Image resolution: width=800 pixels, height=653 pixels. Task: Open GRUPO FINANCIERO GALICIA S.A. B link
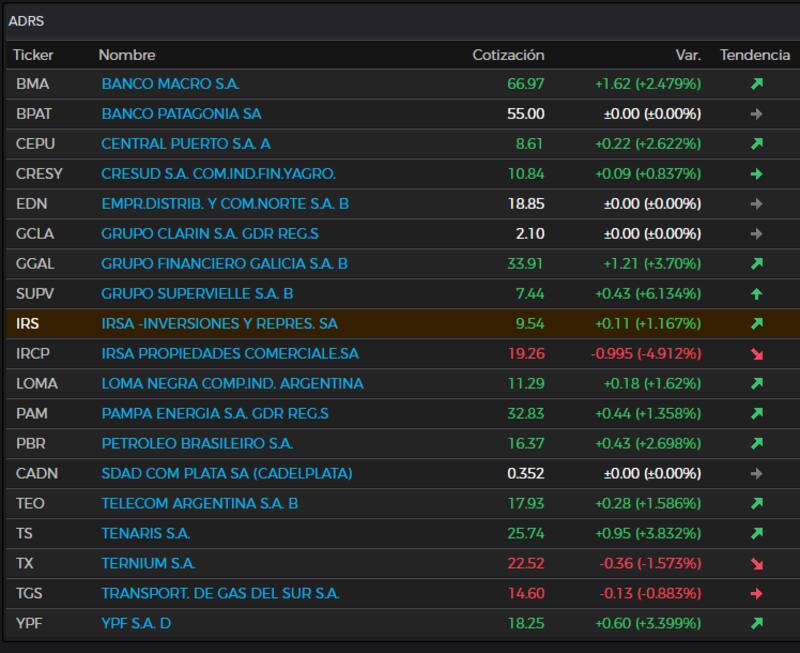[224, 264]
